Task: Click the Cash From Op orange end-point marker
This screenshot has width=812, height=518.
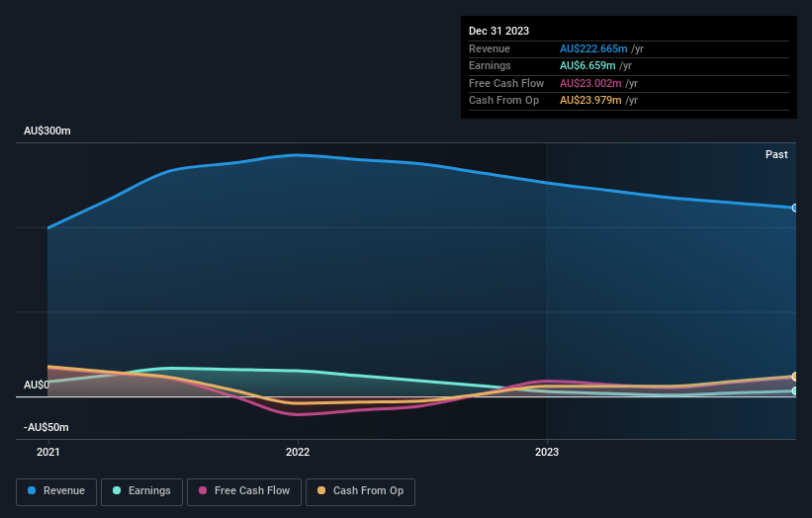Action: coord(795,377)
